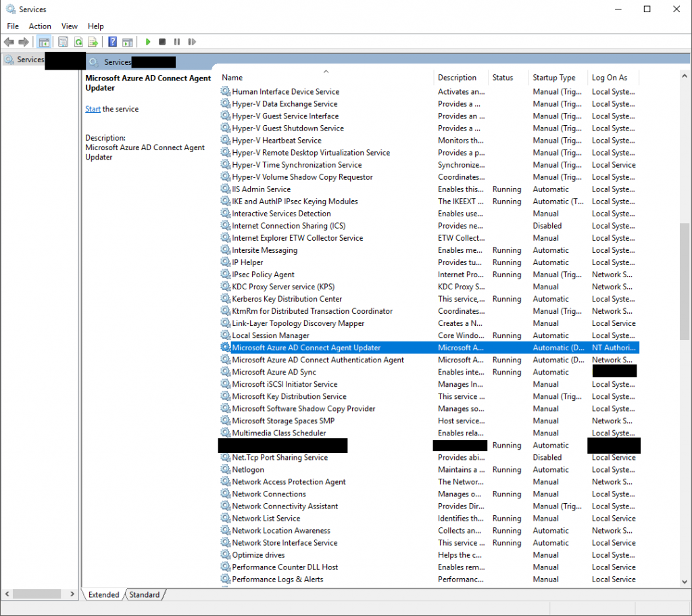Select Network Store Interface Service

[429, 543]
